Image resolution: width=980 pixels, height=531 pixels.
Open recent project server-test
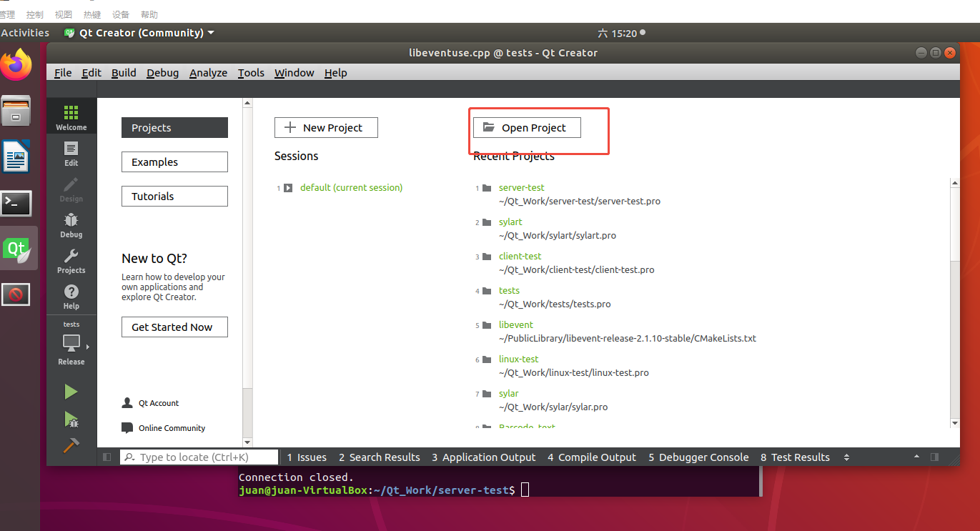click(522, 188)
